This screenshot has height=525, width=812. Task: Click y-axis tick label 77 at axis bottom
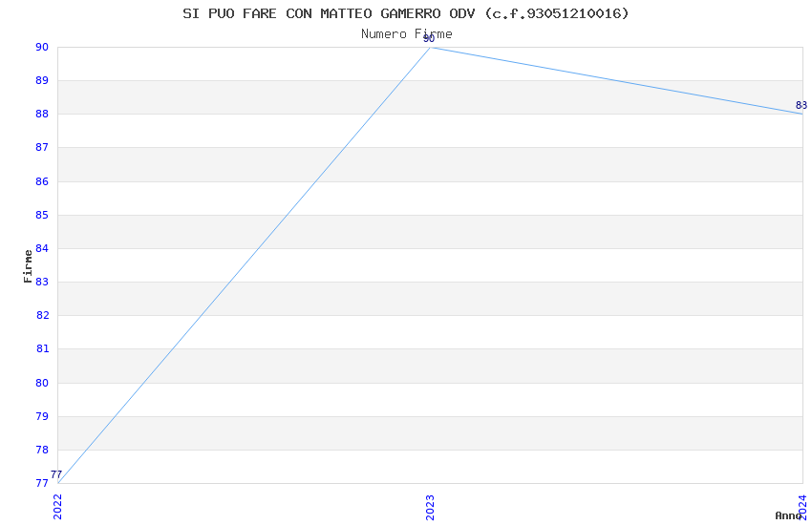pyautogui.click(x=42, y=483)
